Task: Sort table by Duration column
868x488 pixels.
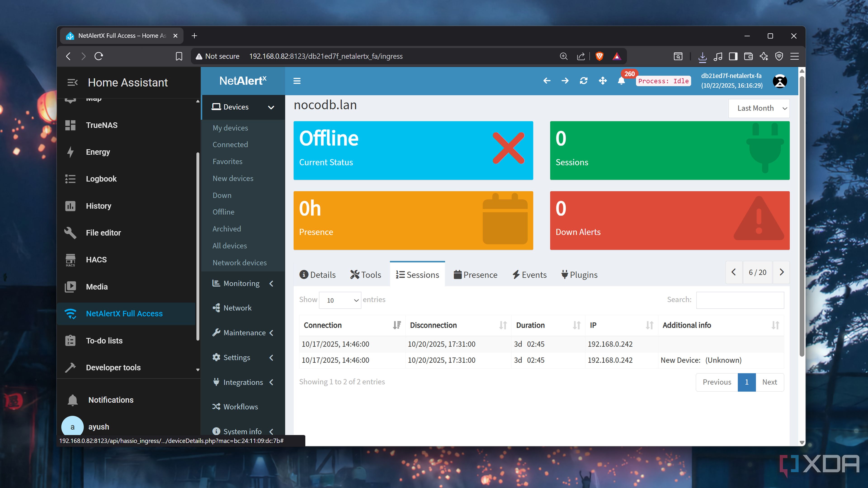Action: 548,325
